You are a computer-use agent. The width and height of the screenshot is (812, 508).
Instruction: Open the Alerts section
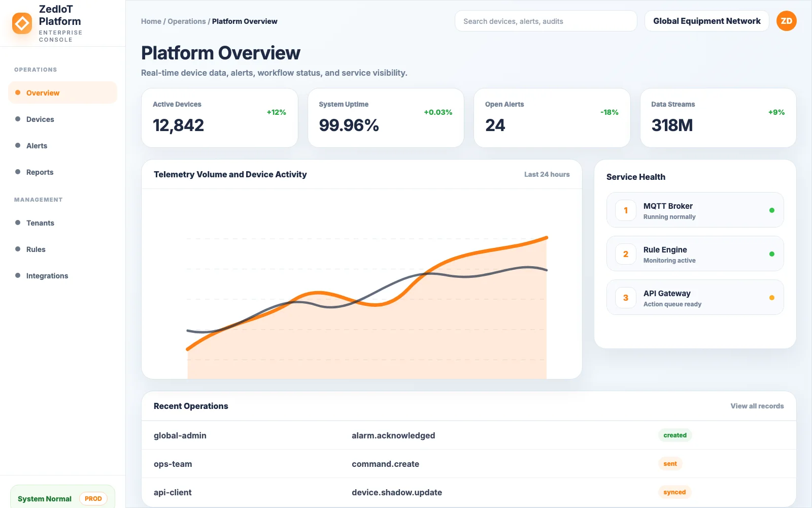pyautogui.click(x=62, y=145)
